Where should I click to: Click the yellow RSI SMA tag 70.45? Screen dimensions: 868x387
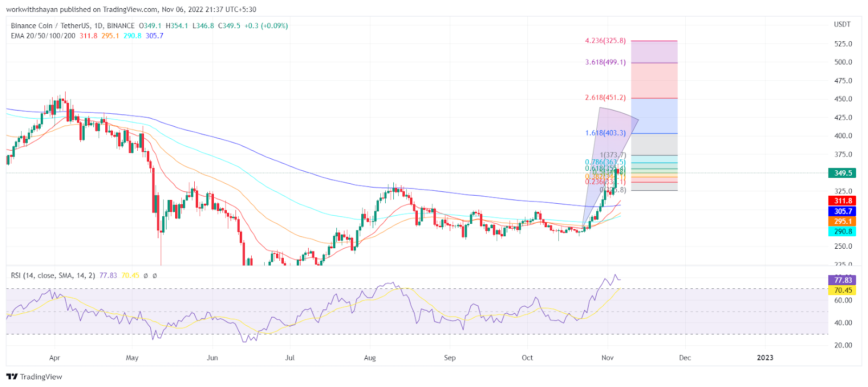[843, 291]
